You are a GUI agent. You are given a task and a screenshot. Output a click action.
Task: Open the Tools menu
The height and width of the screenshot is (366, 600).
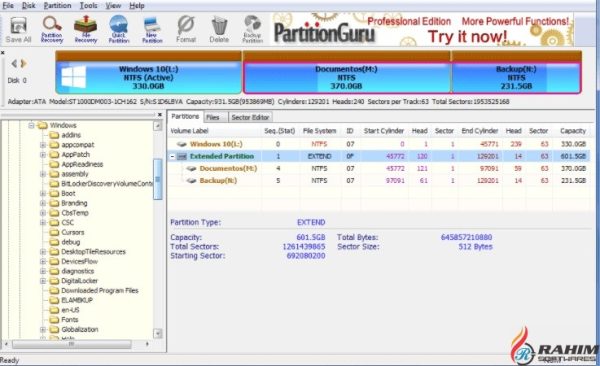[x=88, y=6]
